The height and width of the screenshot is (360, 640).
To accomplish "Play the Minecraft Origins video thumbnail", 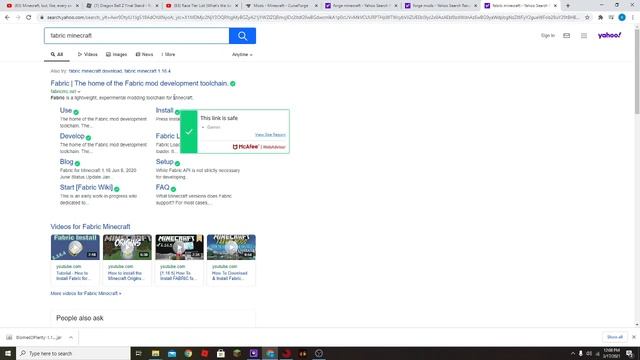I will point(127,247).
